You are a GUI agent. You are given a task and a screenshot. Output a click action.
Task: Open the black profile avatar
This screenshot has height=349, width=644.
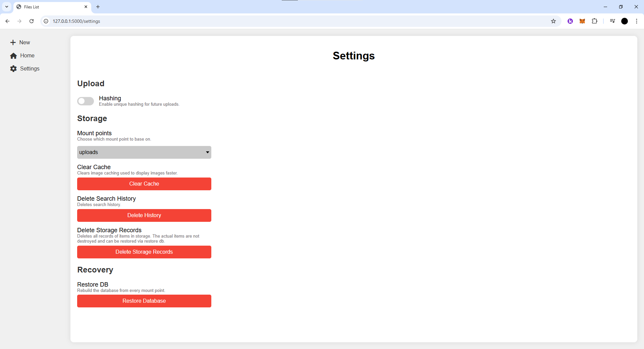click(625, 21)
